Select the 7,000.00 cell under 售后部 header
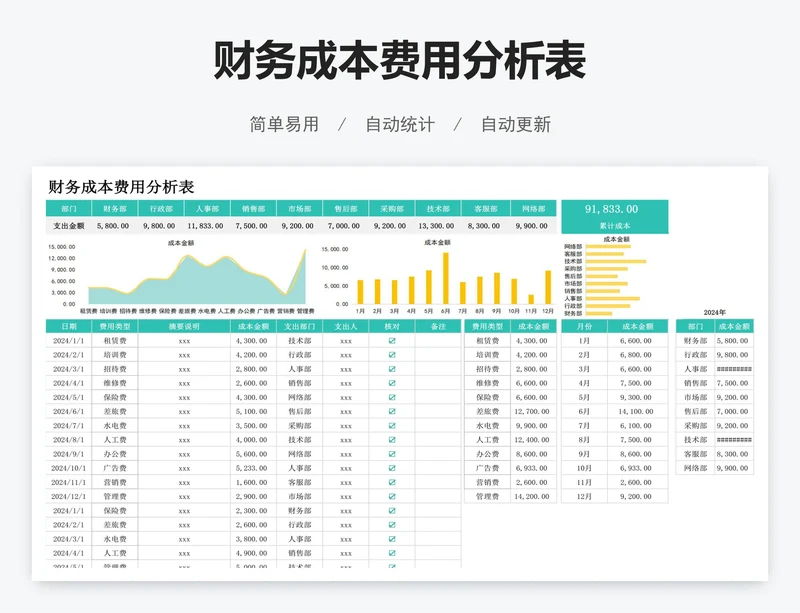The image size is (800, 613). pos(343,226)
